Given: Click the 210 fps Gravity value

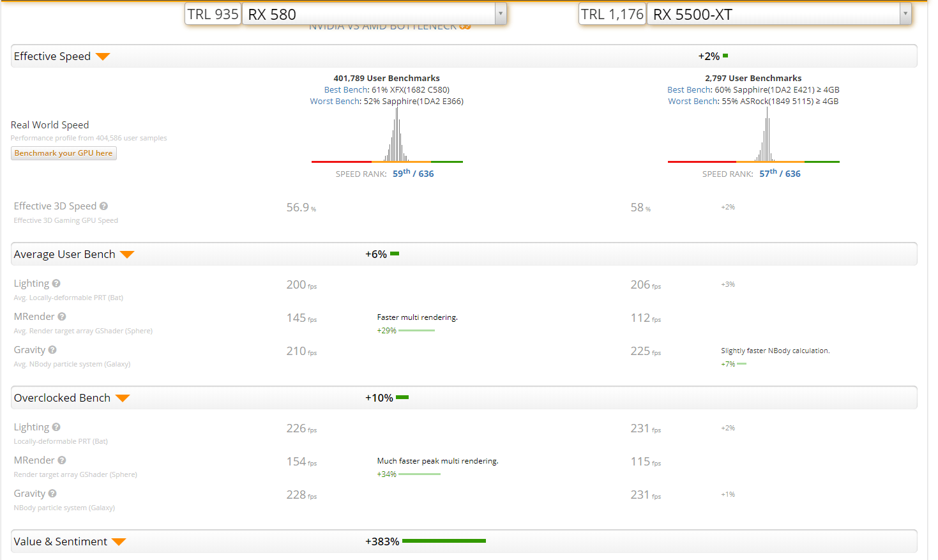Looking at the screenshot, I should [x=301, y=351].
